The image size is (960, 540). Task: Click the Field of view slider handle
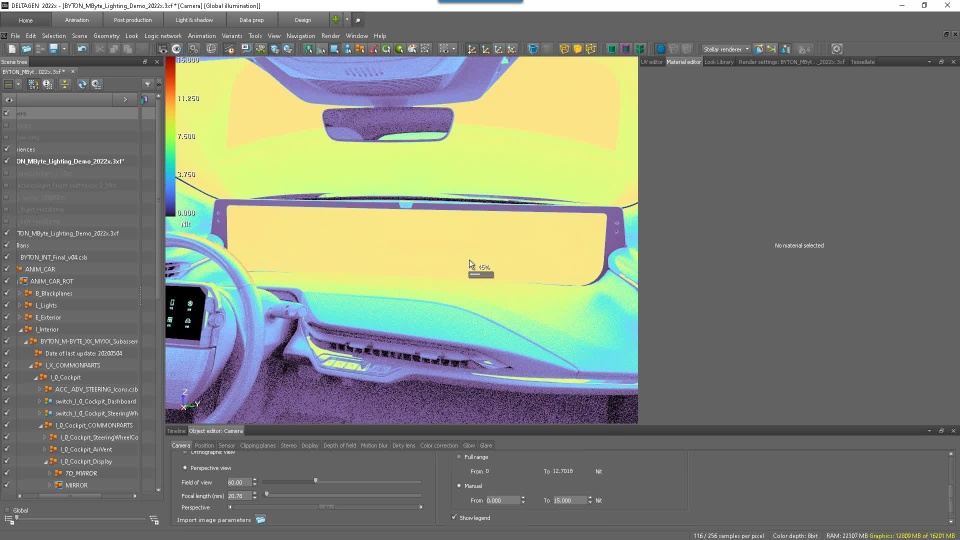click(x=316, y=482)
